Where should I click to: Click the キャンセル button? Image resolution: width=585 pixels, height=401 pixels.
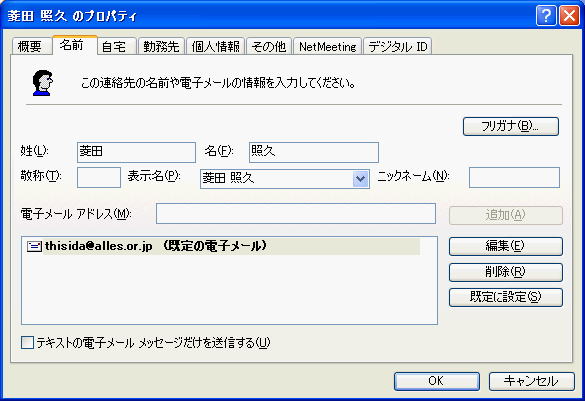tap(532, 381)
